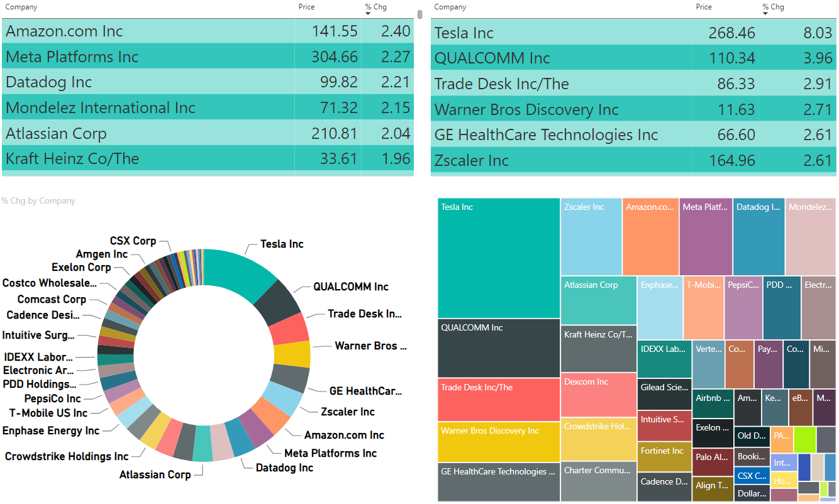The height and width of the screenshot is (504, 839).
Task: Click QUALCOMM price value 110.34
Action: click(731, 58)
